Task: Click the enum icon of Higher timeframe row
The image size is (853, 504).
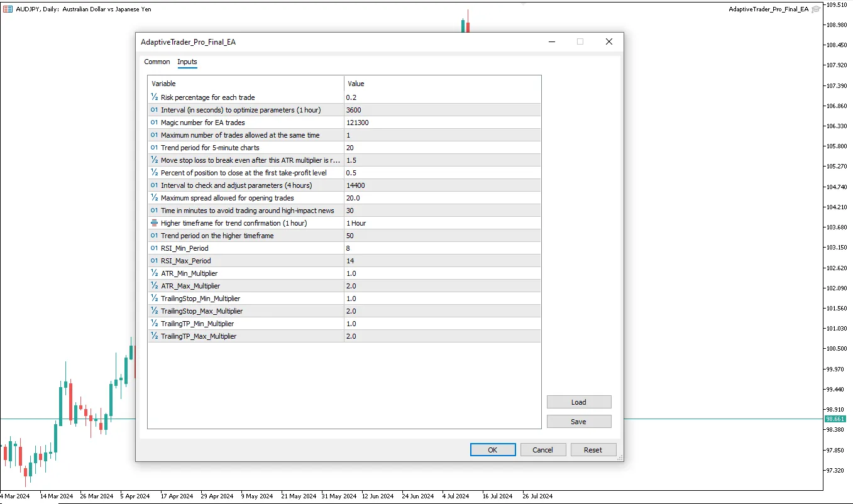Action: 155,223
